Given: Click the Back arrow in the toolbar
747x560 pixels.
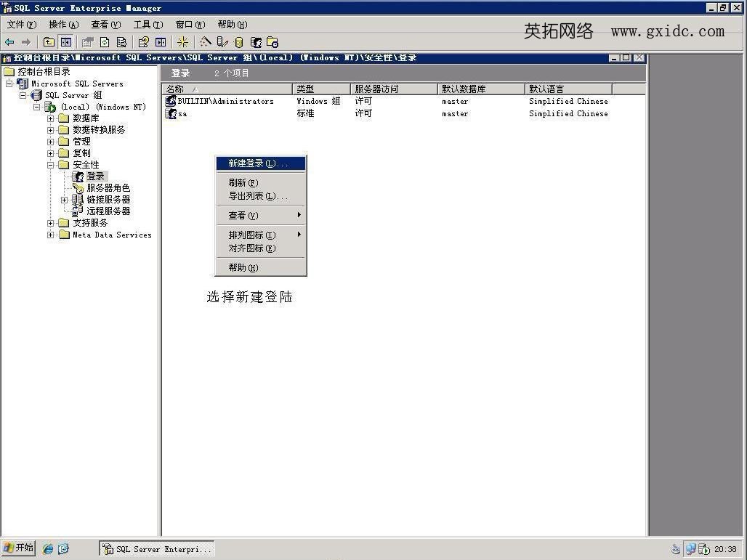Looking at the screenshot, I should [x=9, y=42].
